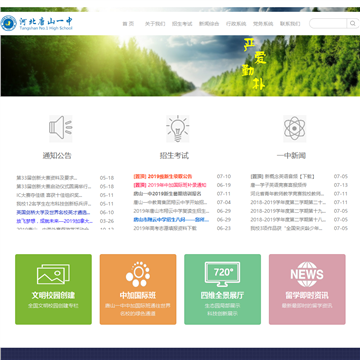Click the lightbulb icon above 招生考试

point(178,129)
